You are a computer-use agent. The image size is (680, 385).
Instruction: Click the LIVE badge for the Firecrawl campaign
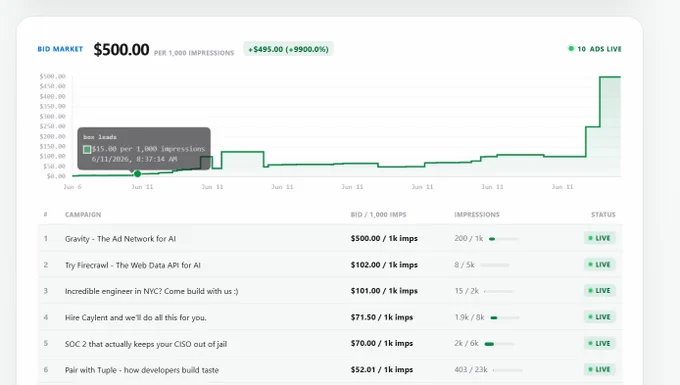point(600,264)
